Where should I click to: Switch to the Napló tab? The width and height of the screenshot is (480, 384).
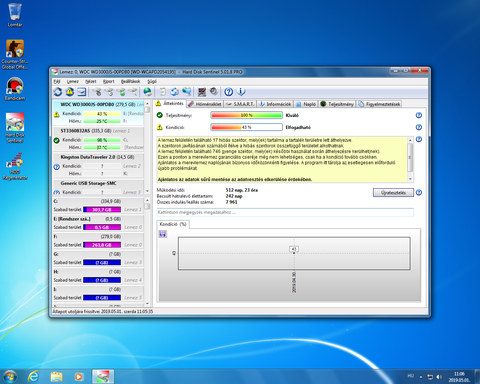pyautogui.click(x=306, y=104)
